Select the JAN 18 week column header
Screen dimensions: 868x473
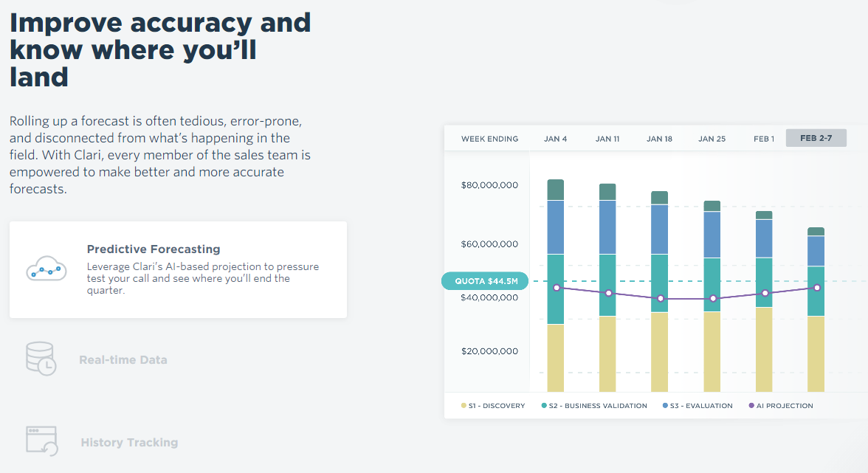[659, 139]
